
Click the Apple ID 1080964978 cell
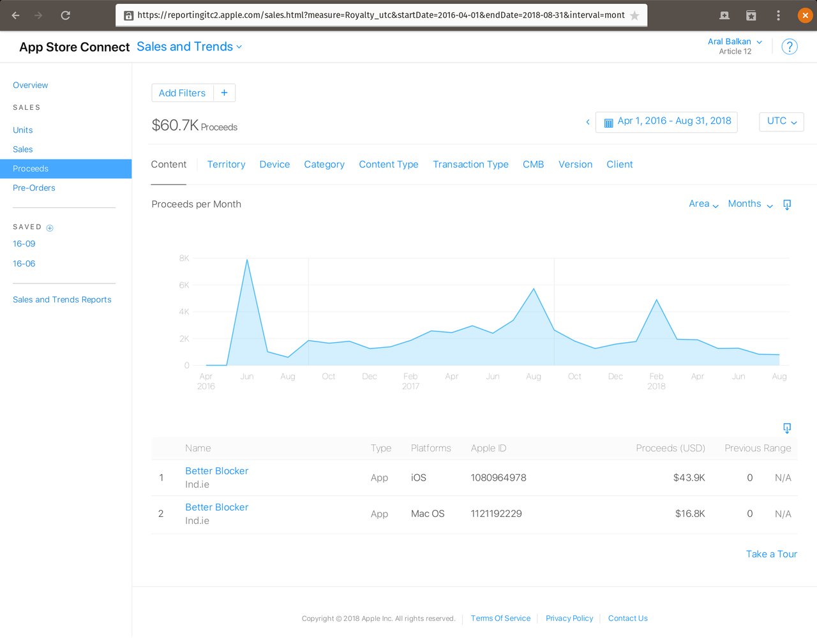click(x=498, y=477)
